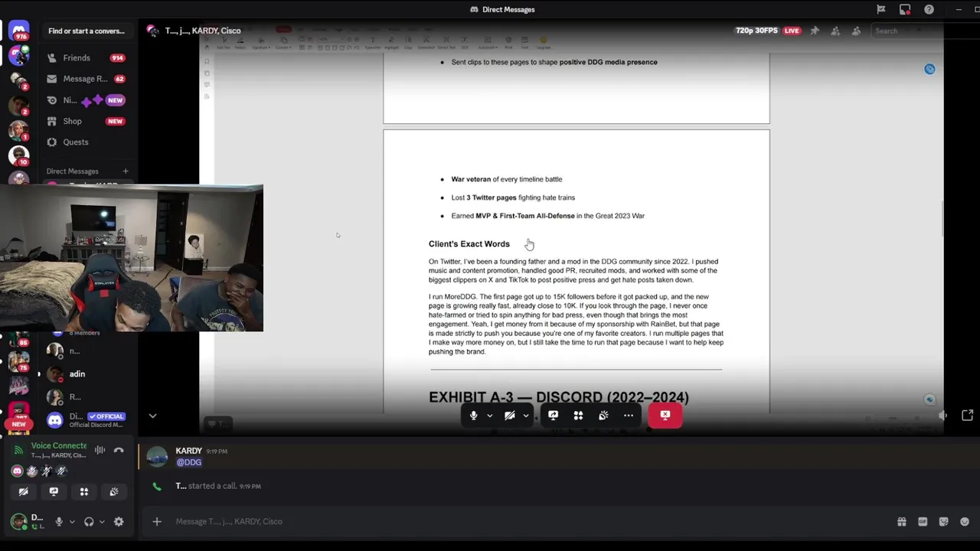Screen dimensions: 980x551
Task: Expand microphone options in call bar
Action: 490,416
